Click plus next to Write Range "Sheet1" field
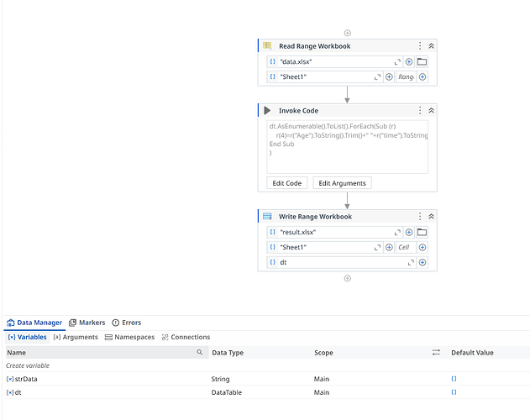The width and height of the screenshot is (530, 420). pos(389,248)
